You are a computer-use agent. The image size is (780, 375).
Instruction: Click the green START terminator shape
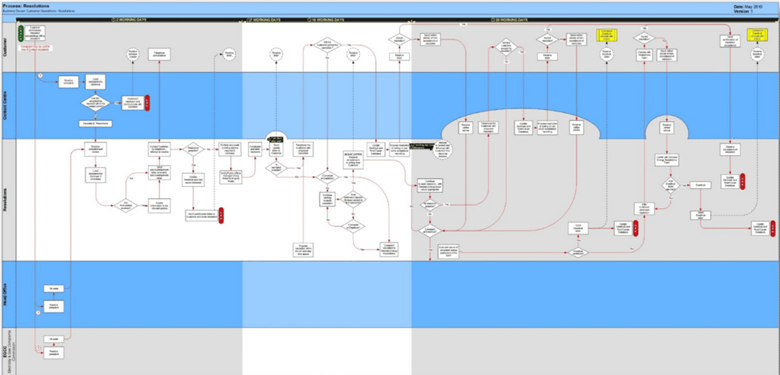20,33
